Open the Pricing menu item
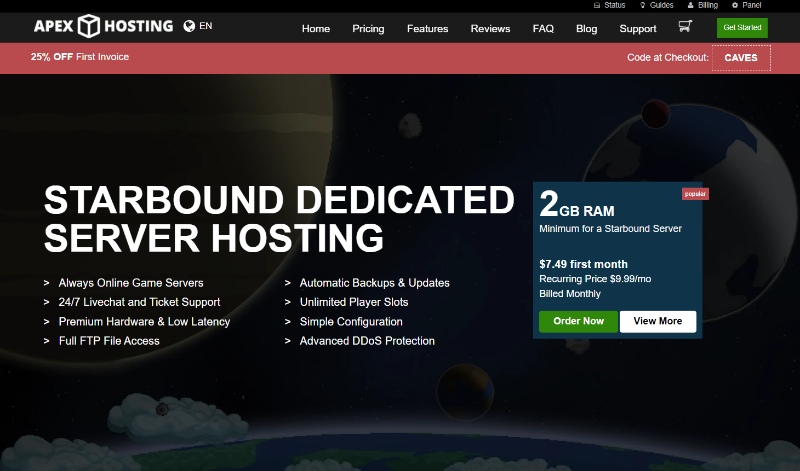The height and width of the screenshot is (471, 800). [x=368, y=29]
